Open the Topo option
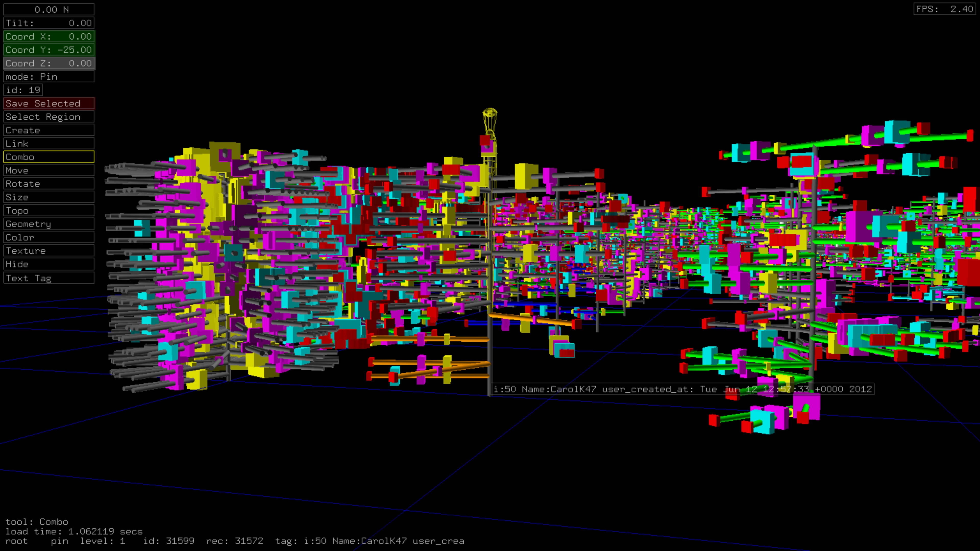This screenshot has height=551, width=980. point(49,210)
